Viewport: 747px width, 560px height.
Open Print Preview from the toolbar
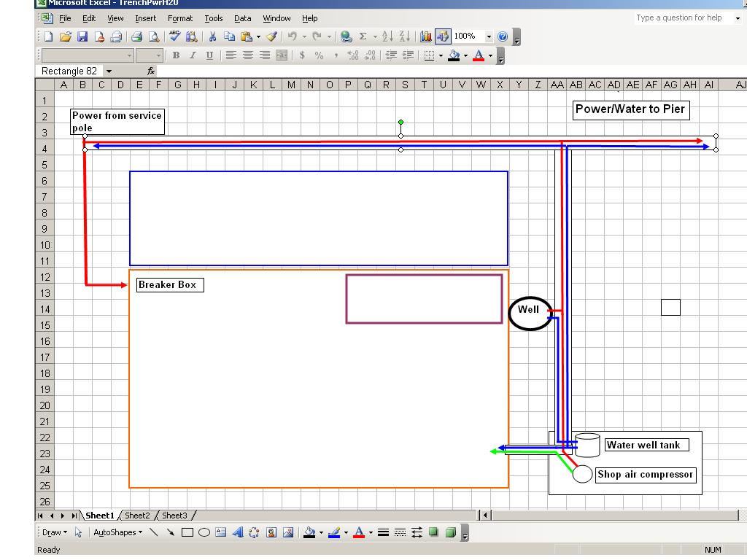(x=154, y=36)
